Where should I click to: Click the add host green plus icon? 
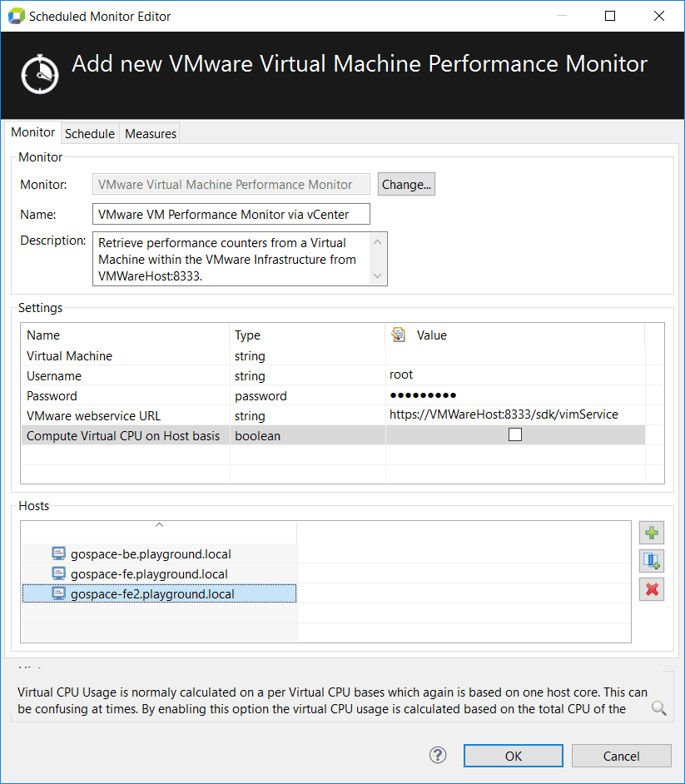click(652, 533)
